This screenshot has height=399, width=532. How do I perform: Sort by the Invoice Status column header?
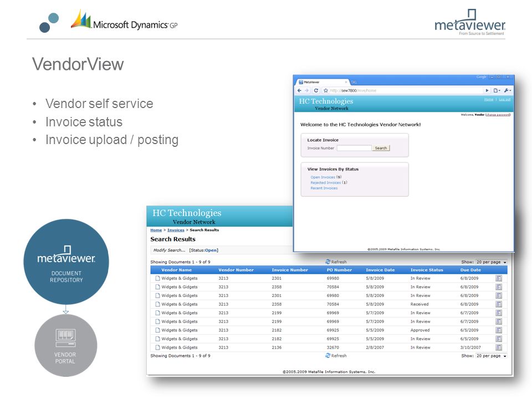click(x=427, y=270)
